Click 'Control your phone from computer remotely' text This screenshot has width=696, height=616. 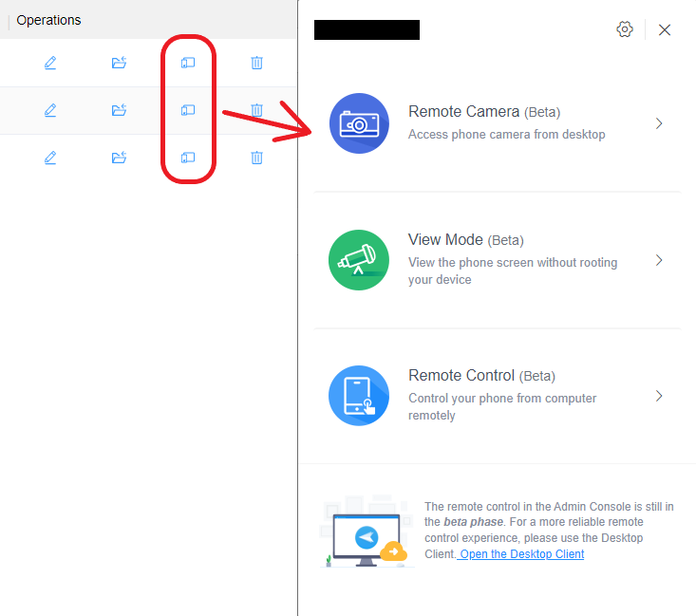coord(502,406)
